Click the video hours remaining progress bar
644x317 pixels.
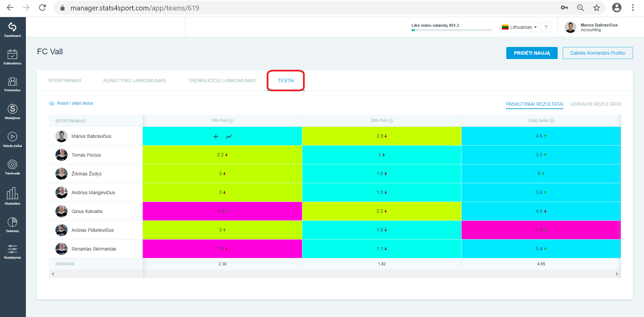[452, 30]
